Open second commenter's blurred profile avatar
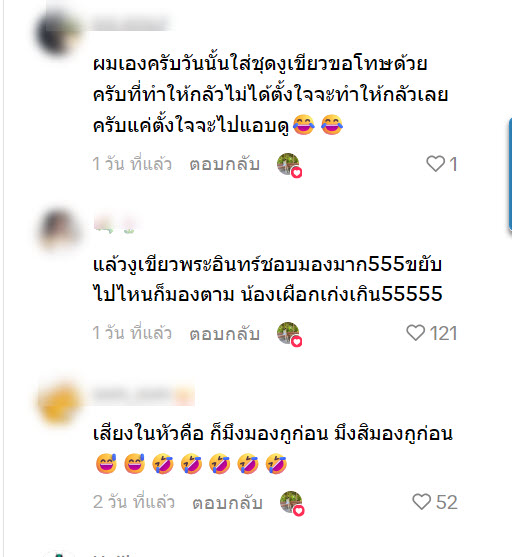The height and width of the screenshot is (557, 512). pos(59,229)
